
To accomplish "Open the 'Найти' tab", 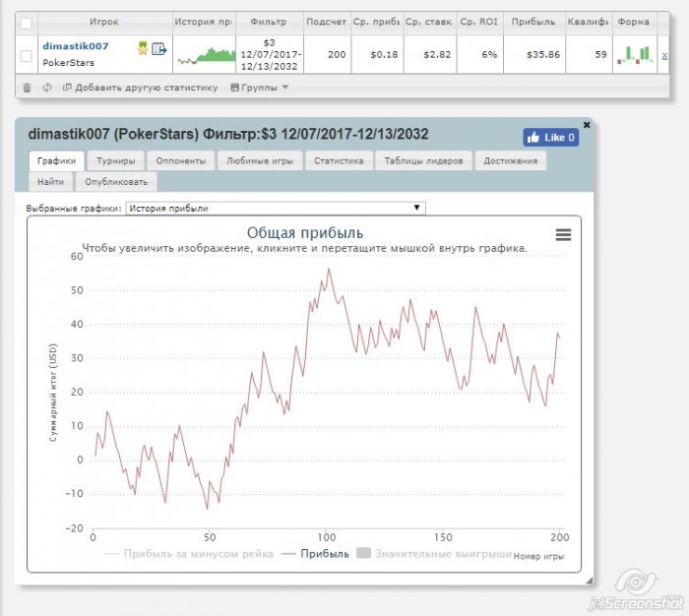I will [50, 182].
